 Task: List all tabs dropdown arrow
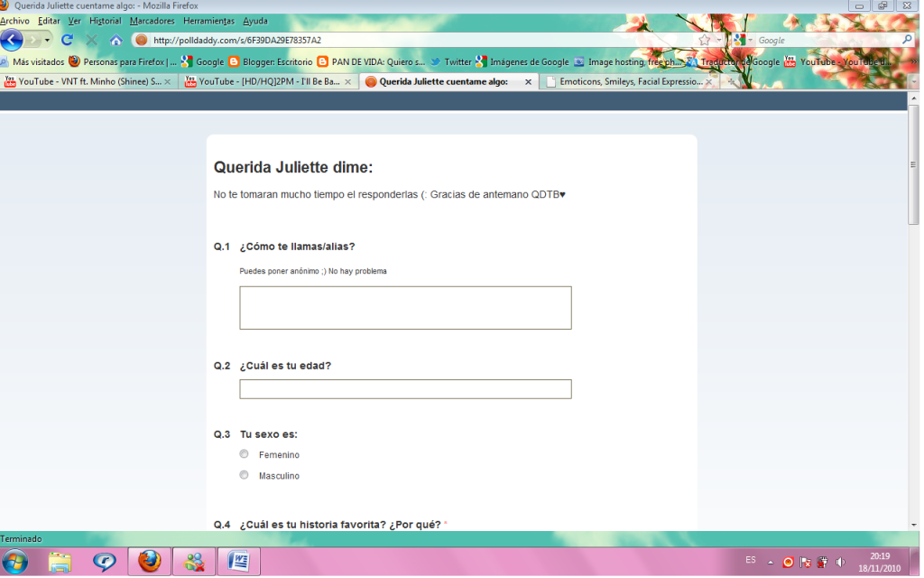tap(914, 81)
